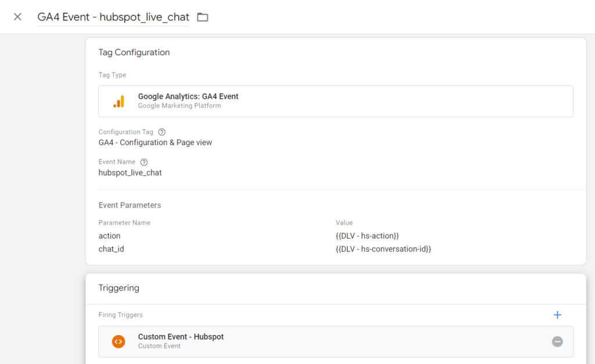
Task: Click the Tag Configuration heading
Action: [x=134, y=52]
